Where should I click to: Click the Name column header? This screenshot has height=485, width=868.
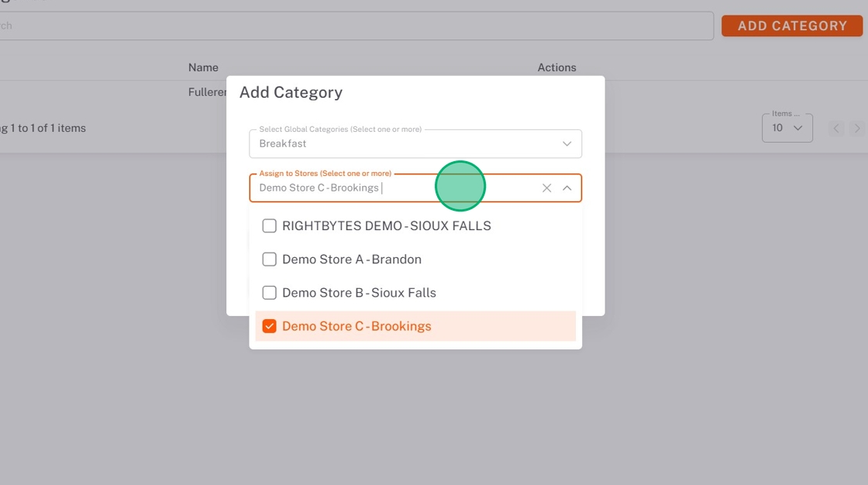tap(203, 68)
